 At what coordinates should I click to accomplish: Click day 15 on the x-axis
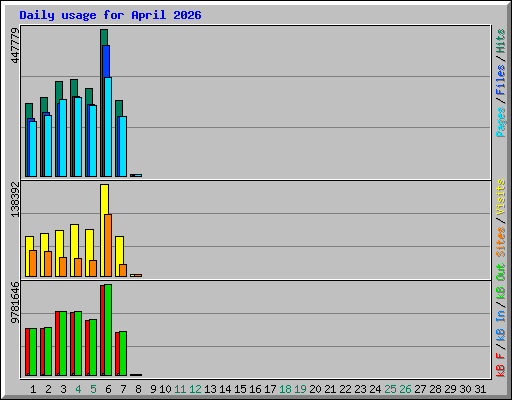coord(240,389)
